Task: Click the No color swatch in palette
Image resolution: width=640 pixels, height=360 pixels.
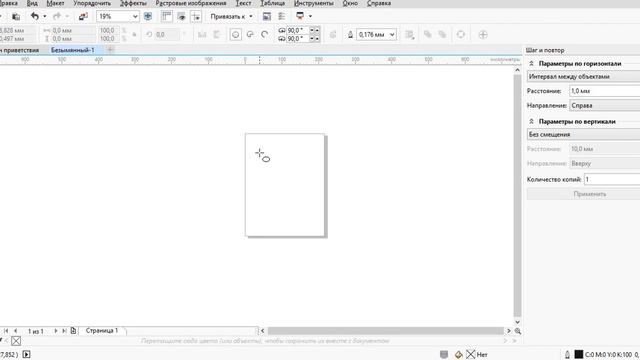Action: [16, 341]
